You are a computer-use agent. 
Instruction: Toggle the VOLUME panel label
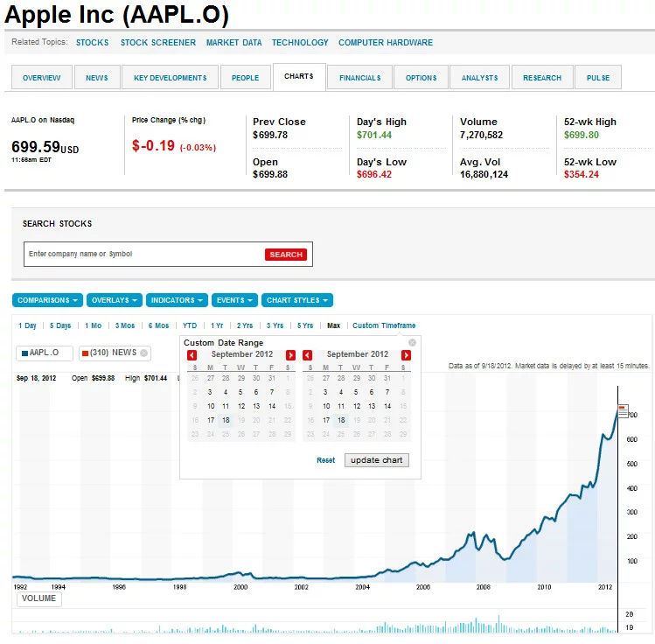(x=38, y=598)
